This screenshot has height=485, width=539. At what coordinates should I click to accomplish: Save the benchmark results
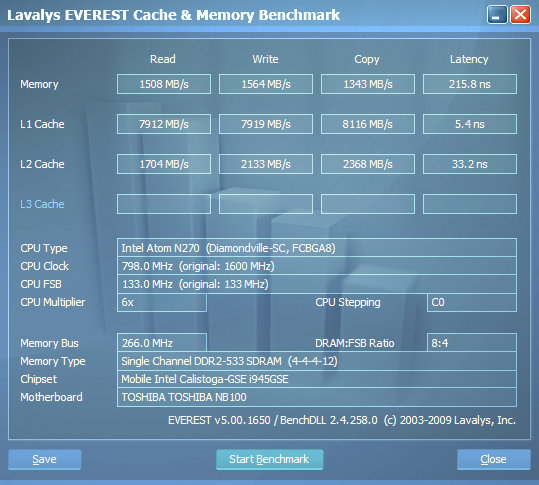[x=45, y=459]
